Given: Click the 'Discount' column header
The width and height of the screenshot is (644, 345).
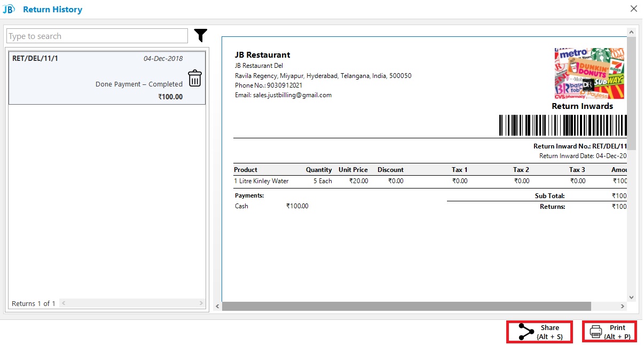Looking at the screenshot, I should (390, 170).
